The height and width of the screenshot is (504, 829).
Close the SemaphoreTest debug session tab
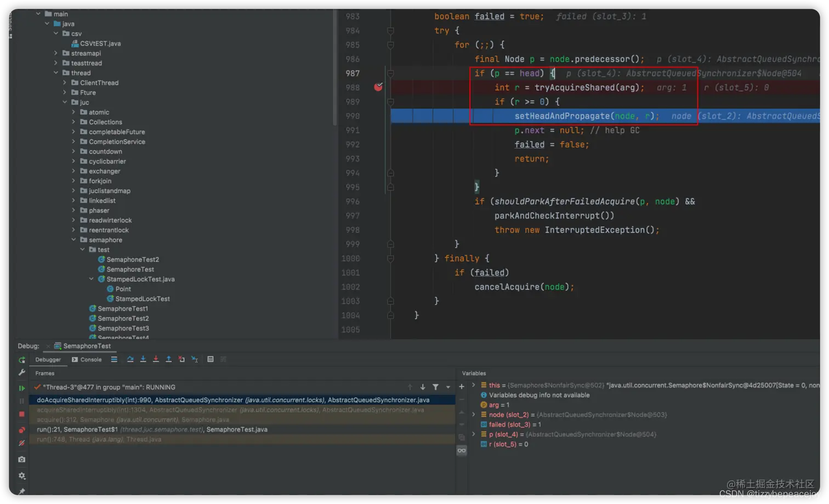pyautogui.click(x=48, y=346)
